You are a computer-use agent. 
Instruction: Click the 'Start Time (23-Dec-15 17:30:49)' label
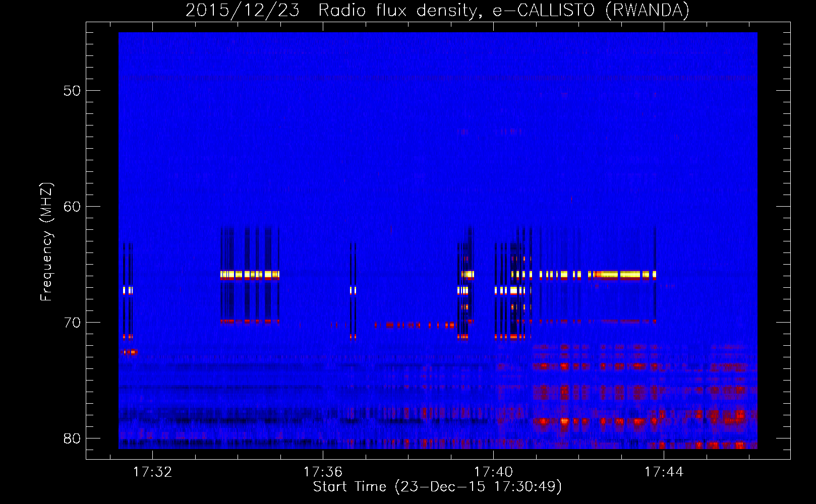437,487
